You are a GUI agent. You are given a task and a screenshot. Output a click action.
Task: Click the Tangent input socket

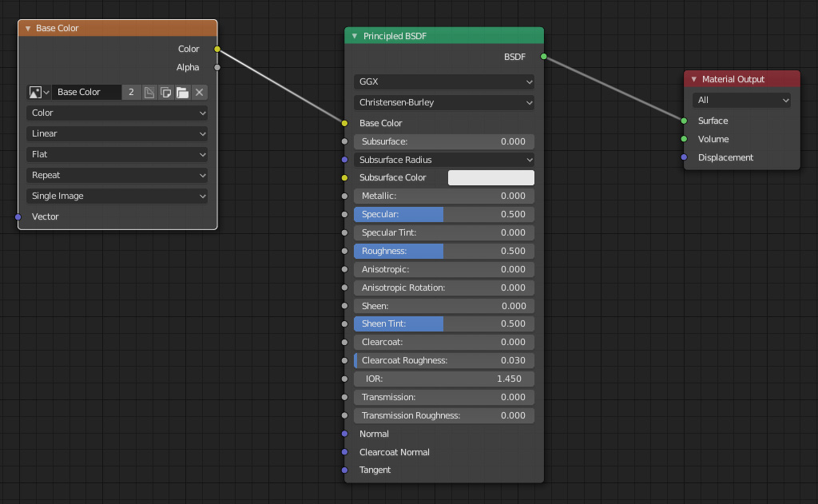click(x=344, y=470)
